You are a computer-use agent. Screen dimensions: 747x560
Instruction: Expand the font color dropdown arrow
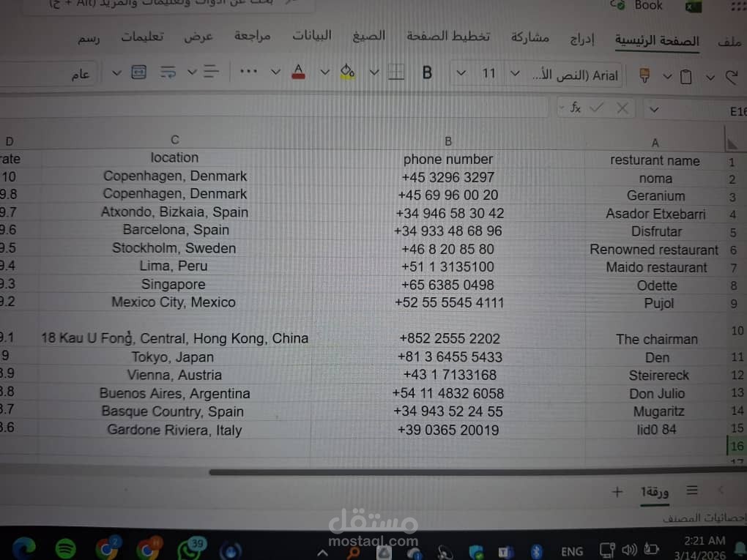point(275,72)
